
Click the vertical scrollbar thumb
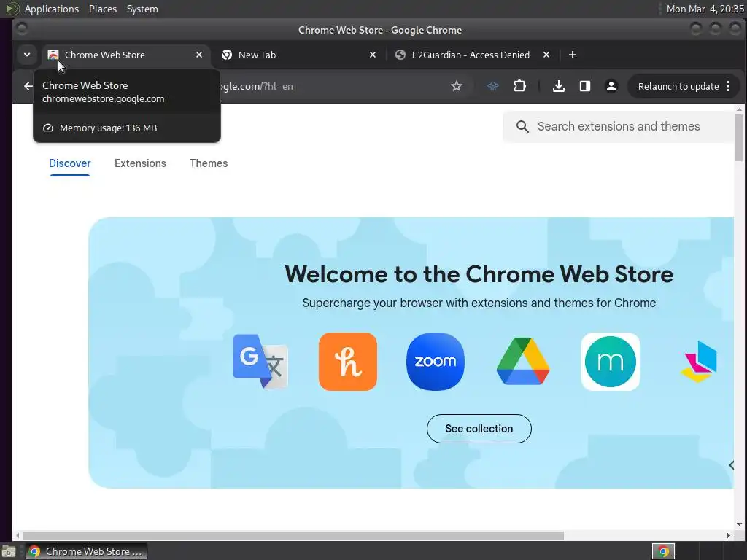pos(739,138)
